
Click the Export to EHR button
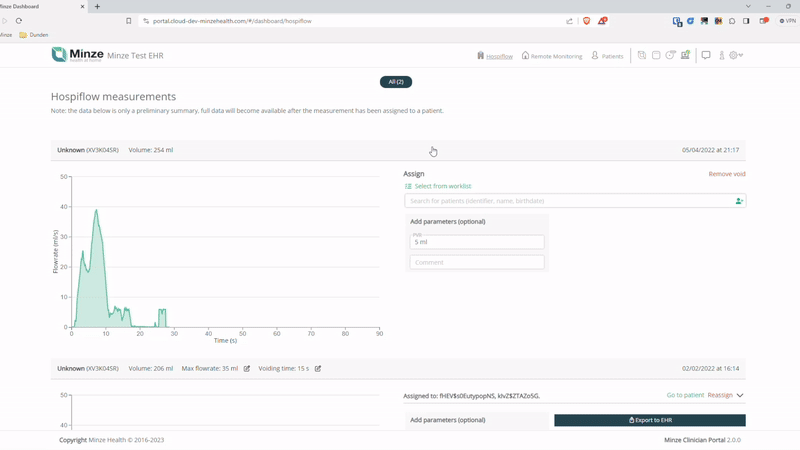tap(650, 420)
